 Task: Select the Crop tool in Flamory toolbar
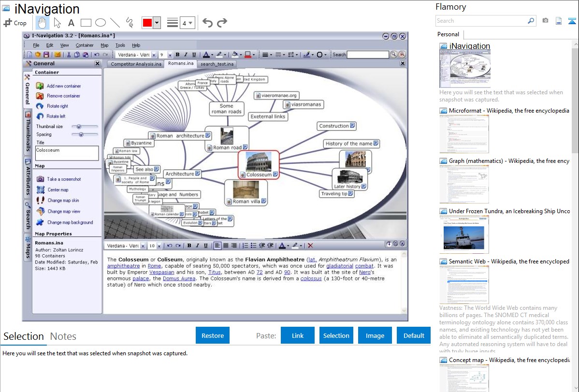15,23
